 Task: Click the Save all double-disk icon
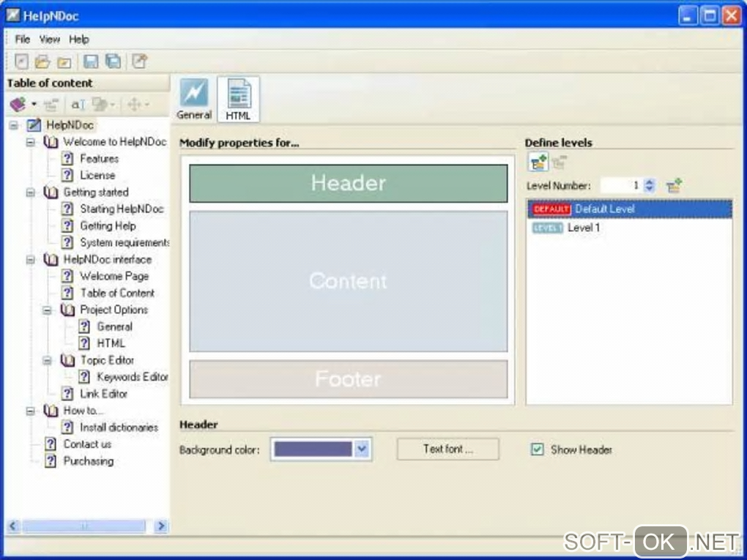pyautogui.click(x=113, y=61)
